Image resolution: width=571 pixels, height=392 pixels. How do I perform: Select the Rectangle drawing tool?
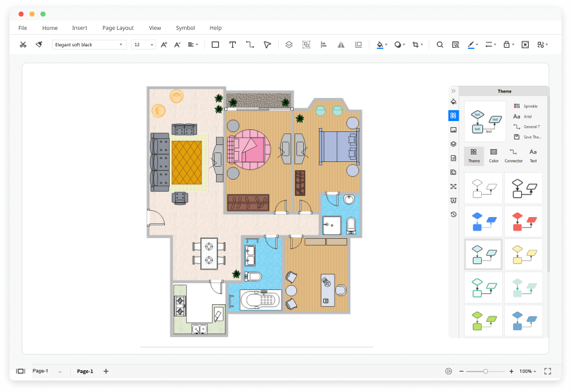pyautogui.click(x=215, y=44)
